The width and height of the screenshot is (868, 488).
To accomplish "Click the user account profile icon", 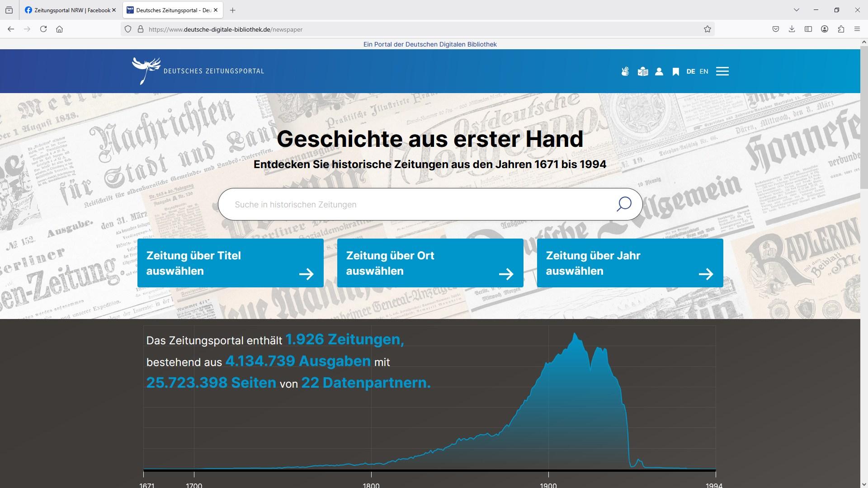I will coord(659,71).
